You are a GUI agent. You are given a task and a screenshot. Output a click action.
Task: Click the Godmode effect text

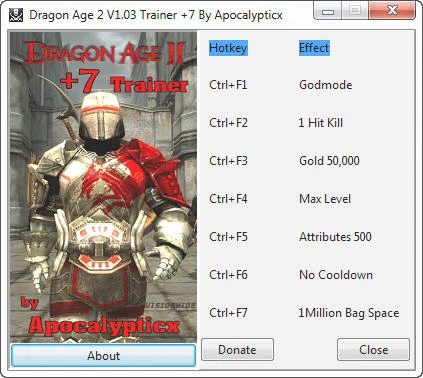pos(326,85)
